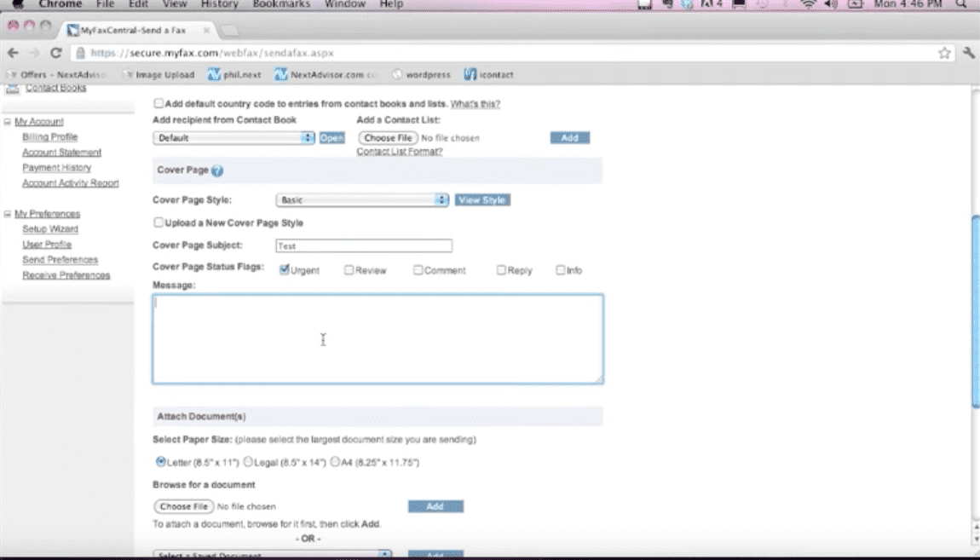980x560 pixels.
Task: Uncheck the Urgent status flag
Action: (x=285, y=270)
